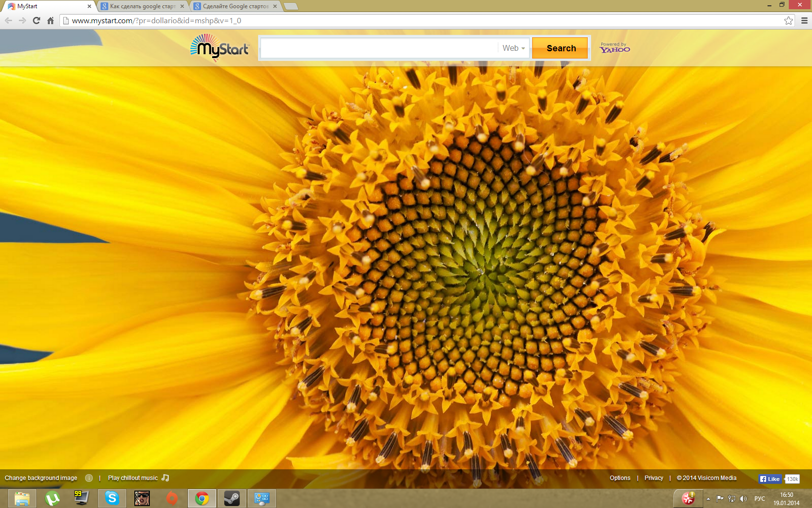This screenshot has width=812, height=508.
Task: Open the volume control in the tray
Action: (743, 499)
